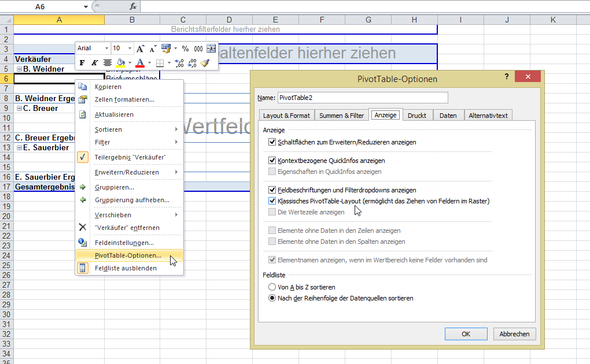Apply italic with the K button
590x364 pixels.
(x=94, y=63)
